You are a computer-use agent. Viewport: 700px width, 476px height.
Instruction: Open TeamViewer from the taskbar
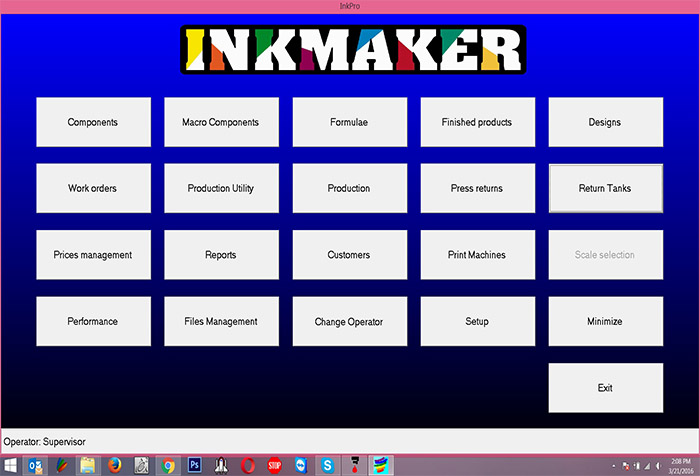click(301, 466)
